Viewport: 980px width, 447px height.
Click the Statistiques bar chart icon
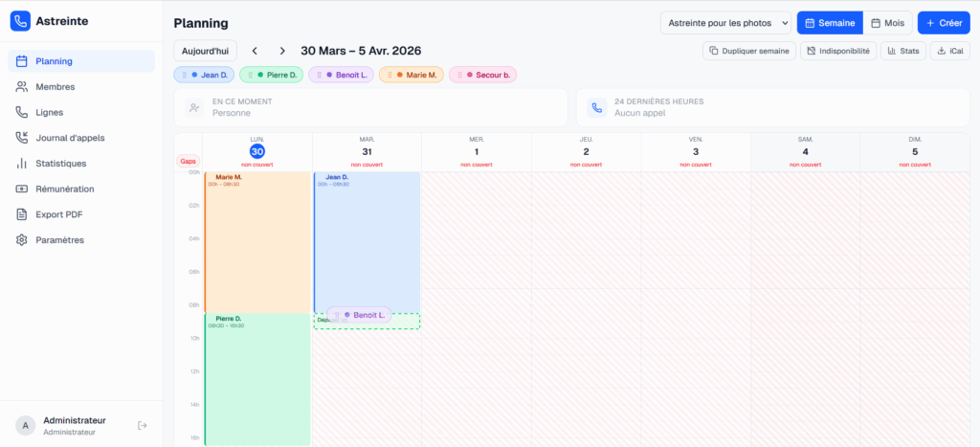pyautogui.click(x=22, y=163)
